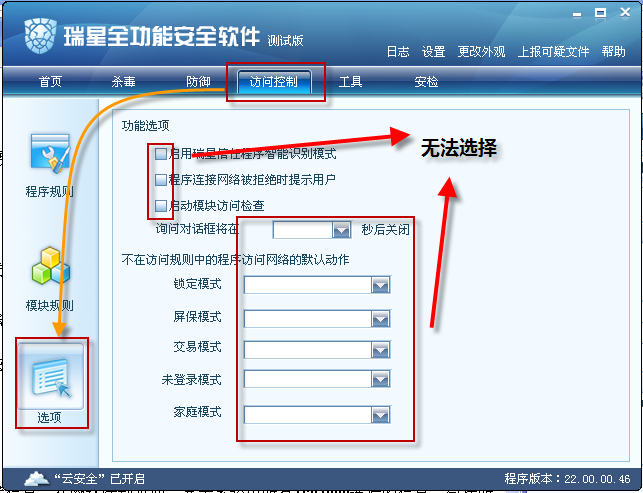Open the 模块规则 module rules icon

coord(51,266)
